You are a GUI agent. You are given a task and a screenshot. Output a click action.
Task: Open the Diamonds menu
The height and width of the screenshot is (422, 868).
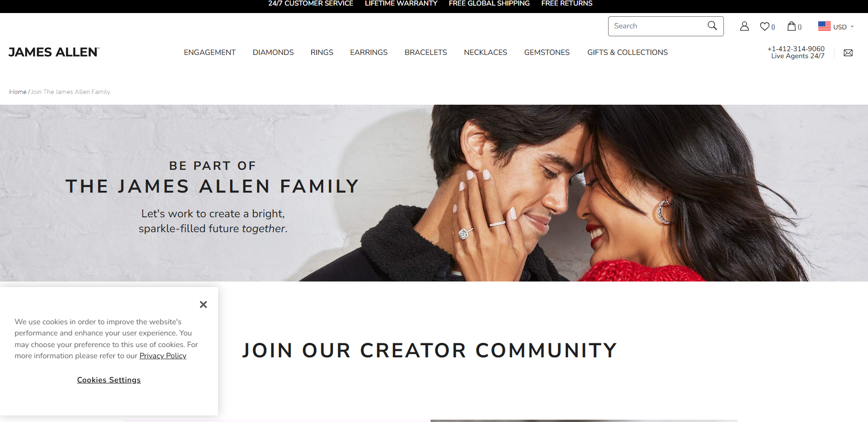point(273,53)
